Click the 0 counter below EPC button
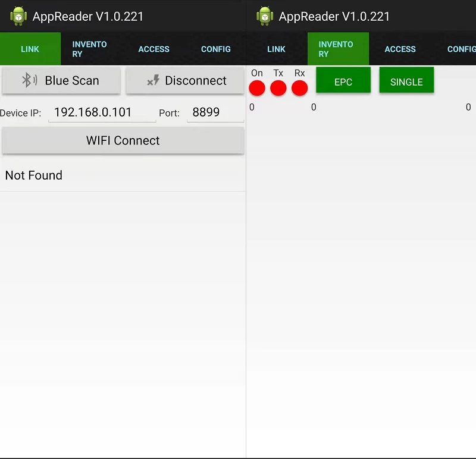476x459 pixels. 314,107
